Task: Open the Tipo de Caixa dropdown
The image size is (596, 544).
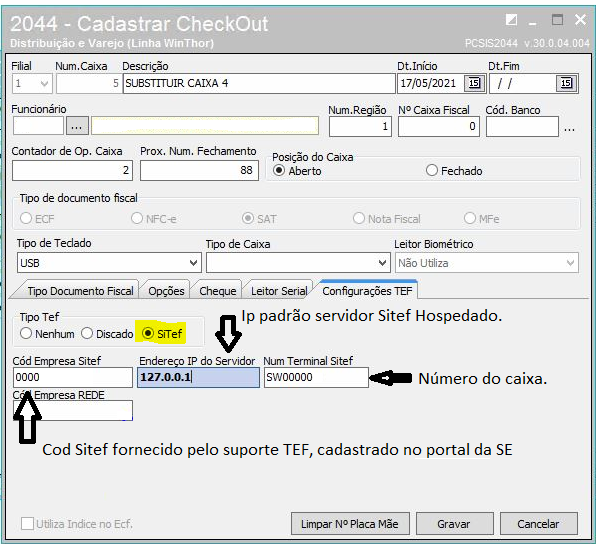Action: tap(382, 263)
